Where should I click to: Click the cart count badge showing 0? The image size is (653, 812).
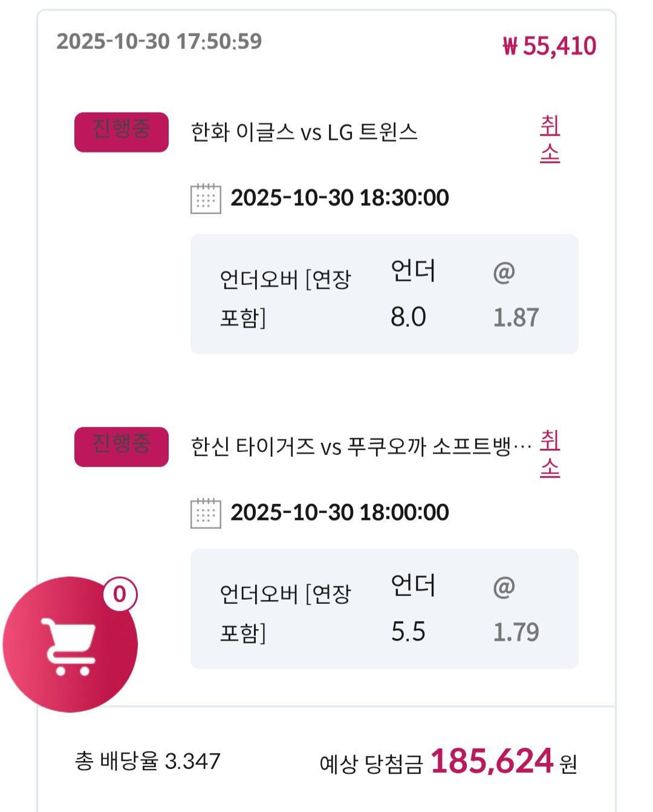click(120, 594)
